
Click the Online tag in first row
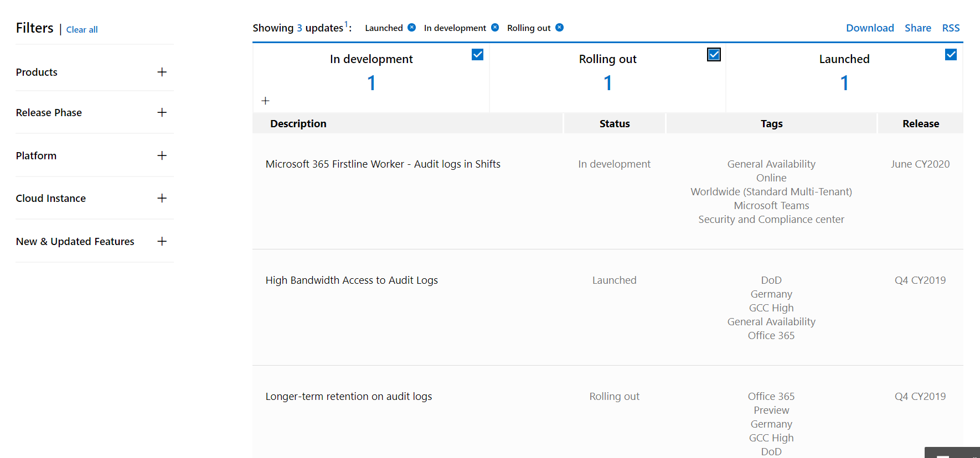coord(771,178)
